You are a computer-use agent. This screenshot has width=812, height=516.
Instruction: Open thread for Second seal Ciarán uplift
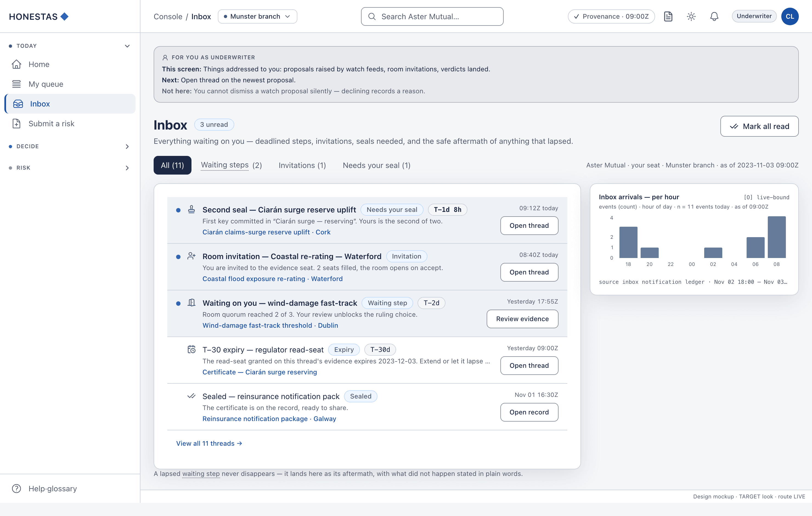(x=529, y=225)
